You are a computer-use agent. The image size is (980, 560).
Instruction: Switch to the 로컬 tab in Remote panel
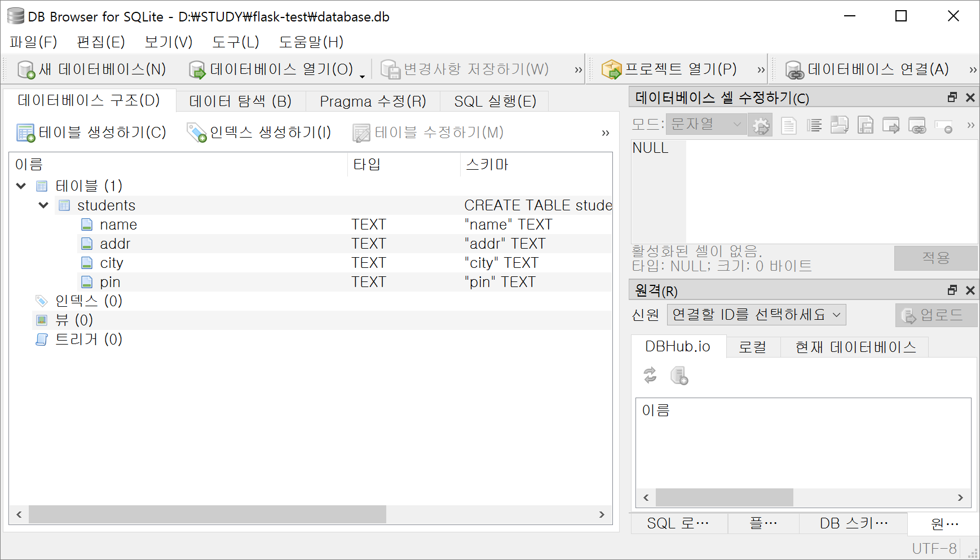pos(753,347)
